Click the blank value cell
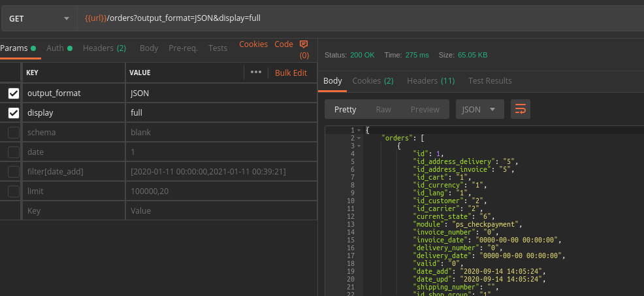644x296 pixels. click(x=221, y=133)
